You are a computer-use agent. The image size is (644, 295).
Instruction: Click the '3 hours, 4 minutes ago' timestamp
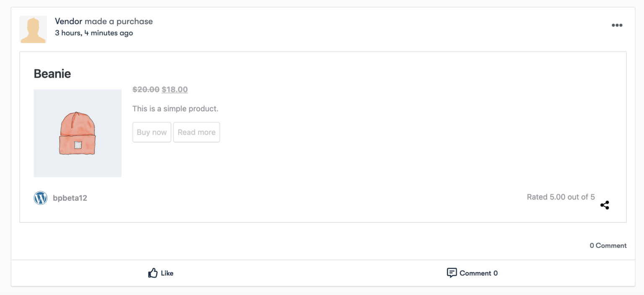(x=94, y=33)
